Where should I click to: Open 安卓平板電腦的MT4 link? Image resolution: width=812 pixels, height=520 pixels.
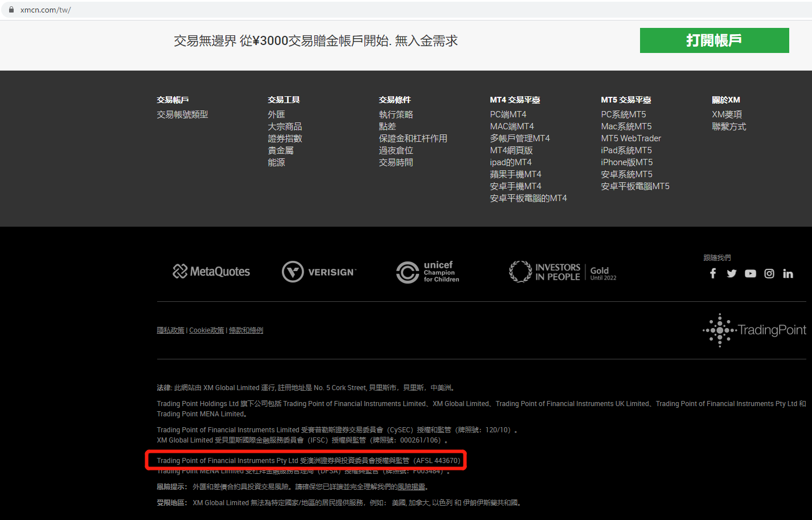pos(528,198)
